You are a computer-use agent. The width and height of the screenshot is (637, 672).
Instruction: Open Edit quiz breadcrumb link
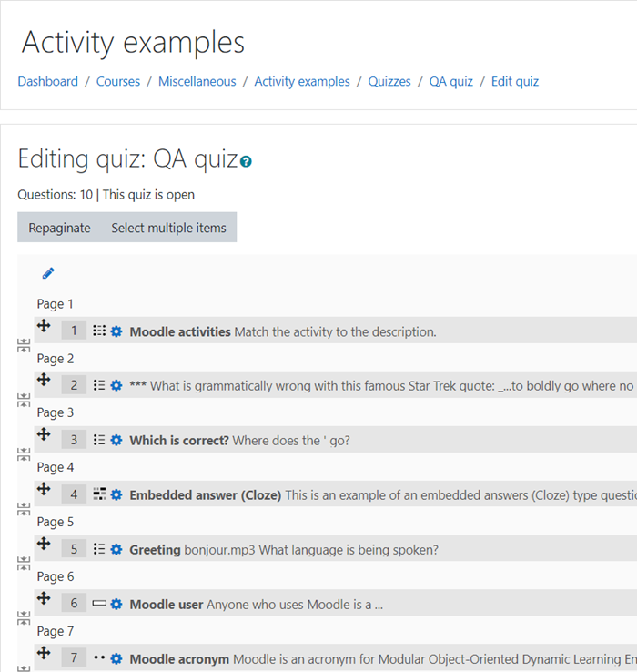[515, 81]
